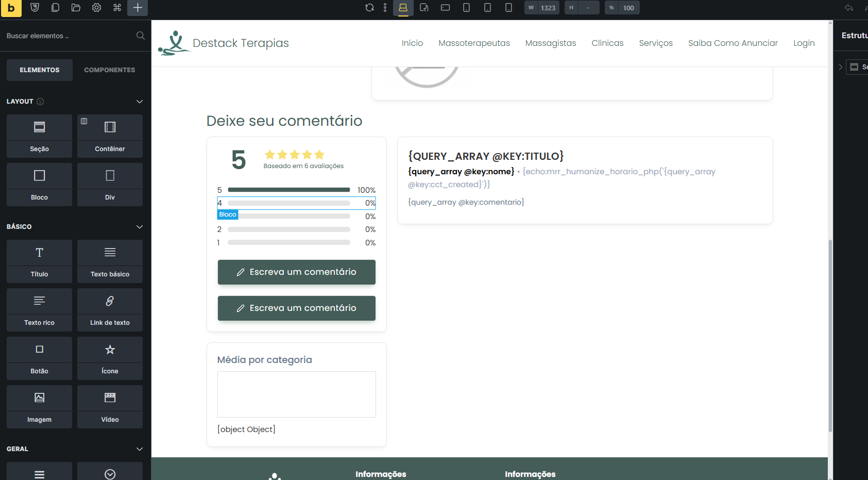Click the Login link in header
This screenshot has width=868, height=480.
pyautogui.click(x=804, y=43)
